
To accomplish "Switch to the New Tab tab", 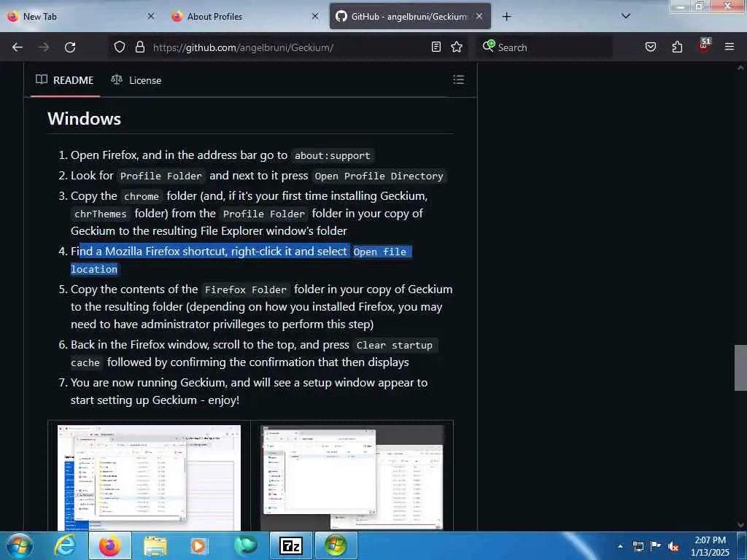I will (81, 16).
